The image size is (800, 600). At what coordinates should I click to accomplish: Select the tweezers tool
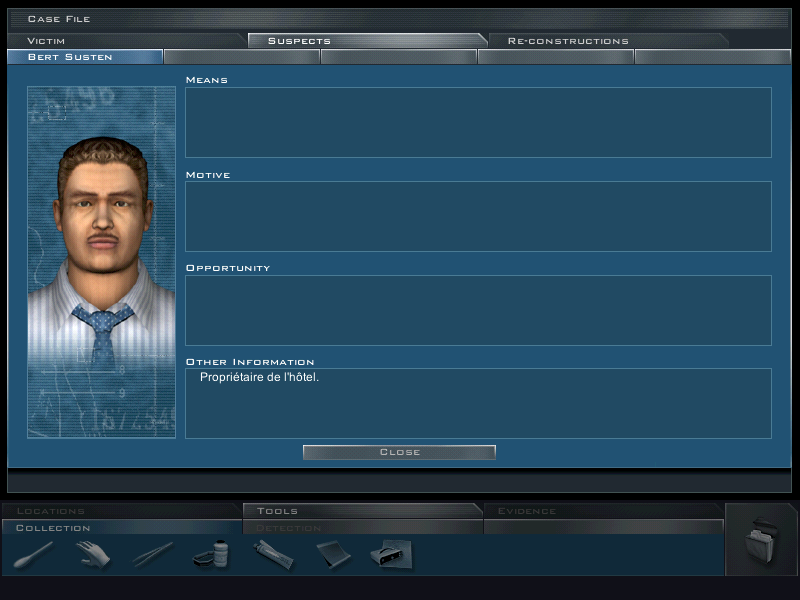tap(153, 555)
